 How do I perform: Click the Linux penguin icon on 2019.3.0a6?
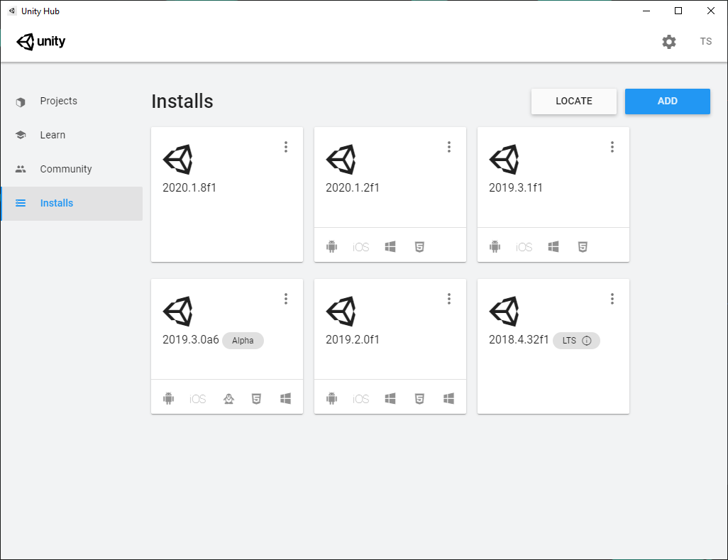point(228,398)
